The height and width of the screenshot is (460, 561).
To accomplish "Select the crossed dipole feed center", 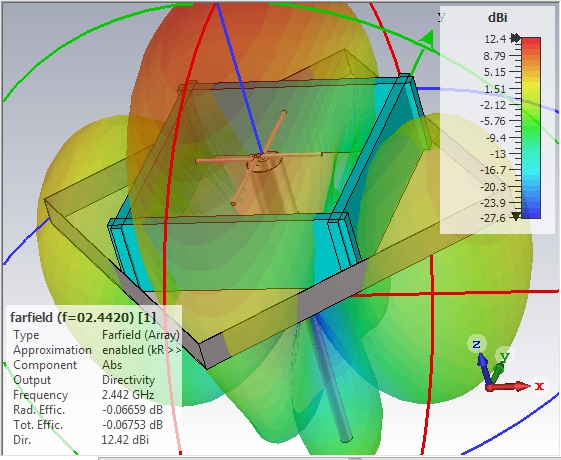I will point(261,157).
